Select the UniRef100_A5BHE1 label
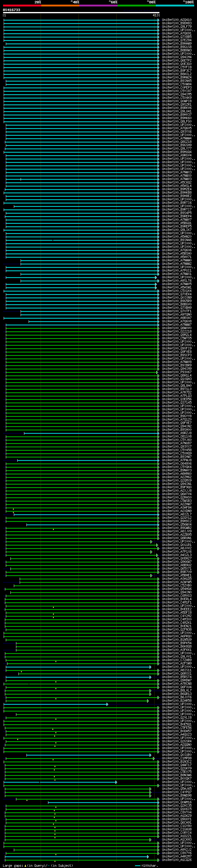This screenshot has height=868, width=197. 177,575
